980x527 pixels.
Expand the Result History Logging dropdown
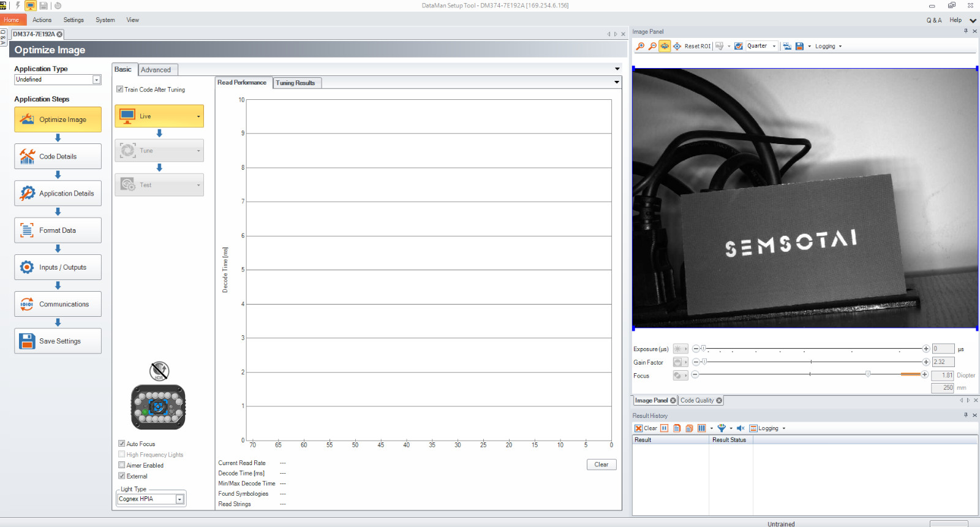tap(783, 428)
